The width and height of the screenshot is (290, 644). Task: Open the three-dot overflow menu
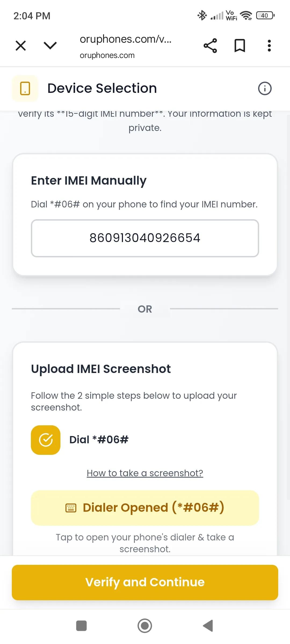(x=269, y=46)
